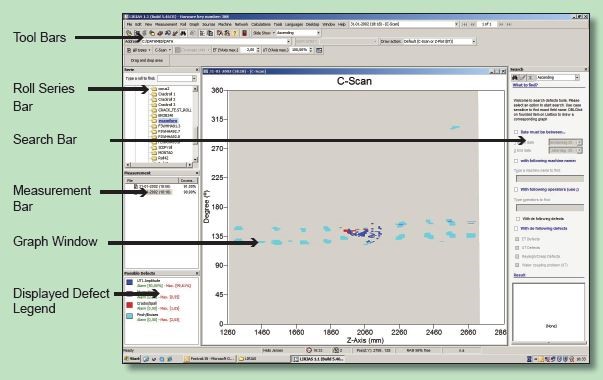The height and width of the screenshot is (380, 603).
Task: Tick the Water coupling problem checkbox
Action: 517,265
